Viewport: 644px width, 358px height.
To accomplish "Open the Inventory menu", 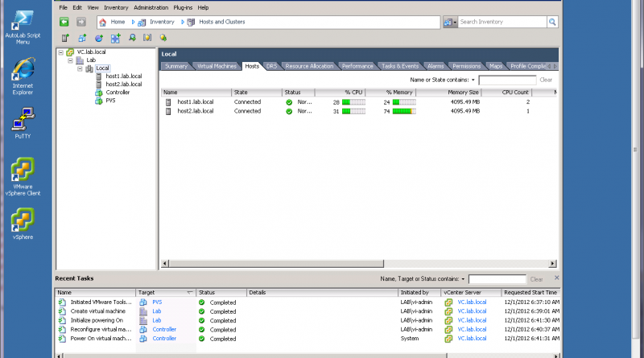I will pyautogui.click(x=116, y=8).
